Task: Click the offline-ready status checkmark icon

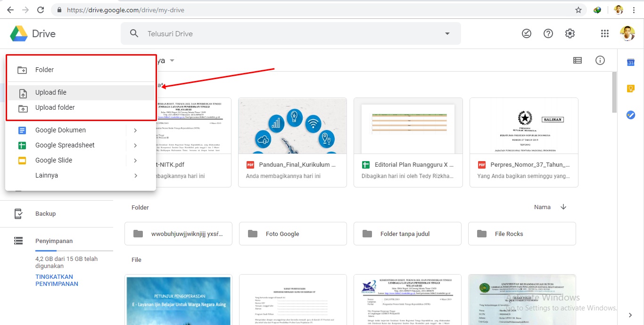Action: coord(526,33)
